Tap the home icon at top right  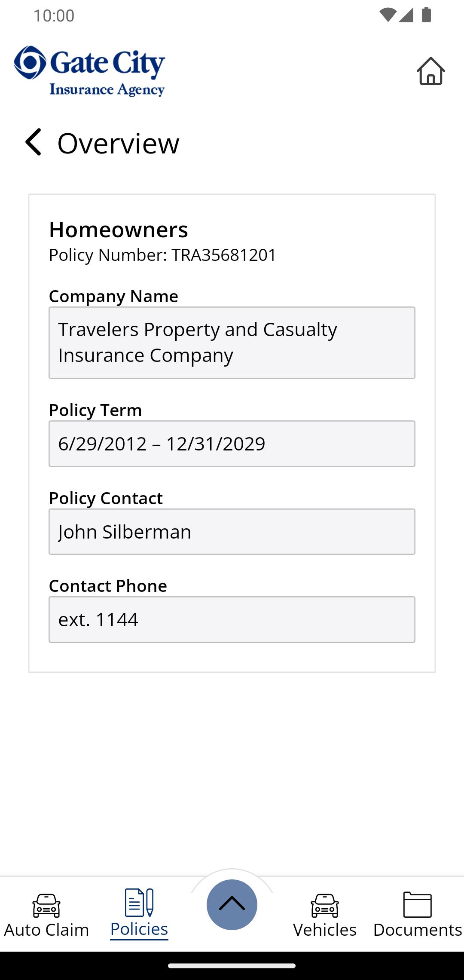[x=430, y=71]
